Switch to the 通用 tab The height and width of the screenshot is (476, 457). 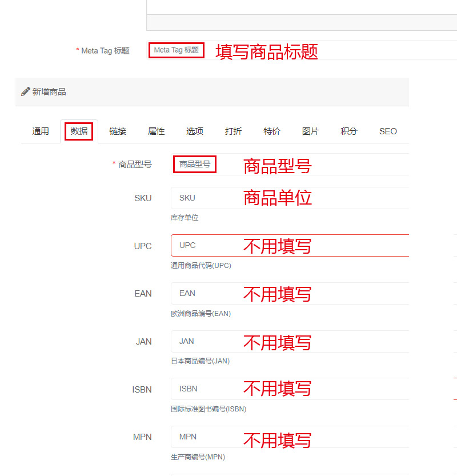pyautogui.click(x=41, y=131)
